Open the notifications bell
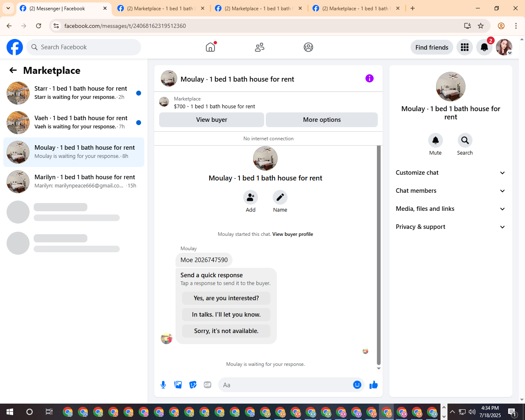Screen dimensions: 525x420 (x=484, y=47)
